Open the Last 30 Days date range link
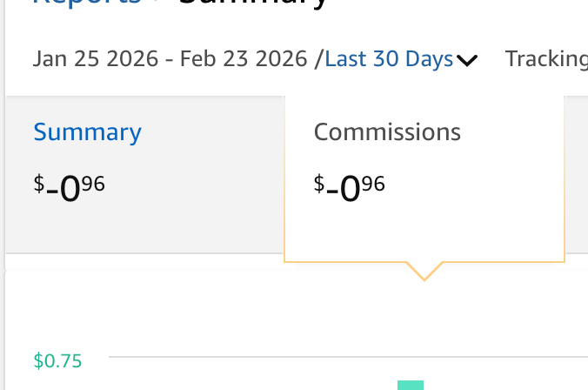Image resolution: width=588 pixels, height=390 pixels. coord(389,59)
